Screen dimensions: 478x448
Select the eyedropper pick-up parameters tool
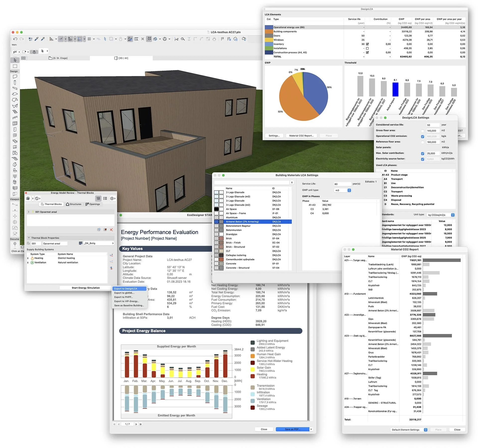[x=37, y=39]
